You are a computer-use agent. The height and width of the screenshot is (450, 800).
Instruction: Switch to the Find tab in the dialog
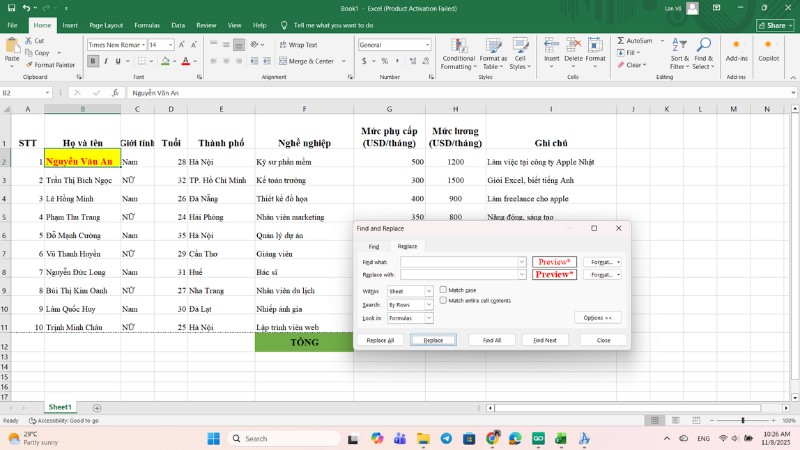tap(373, 245)
